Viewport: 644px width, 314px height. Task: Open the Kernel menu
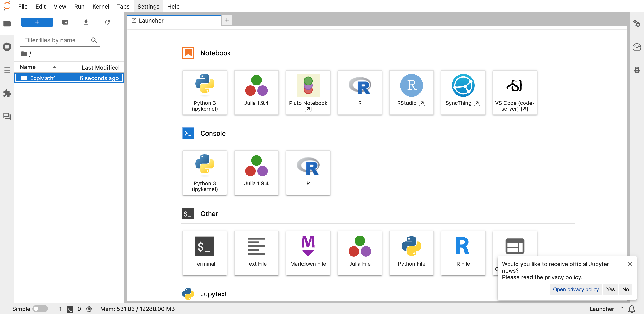point(101,6)
